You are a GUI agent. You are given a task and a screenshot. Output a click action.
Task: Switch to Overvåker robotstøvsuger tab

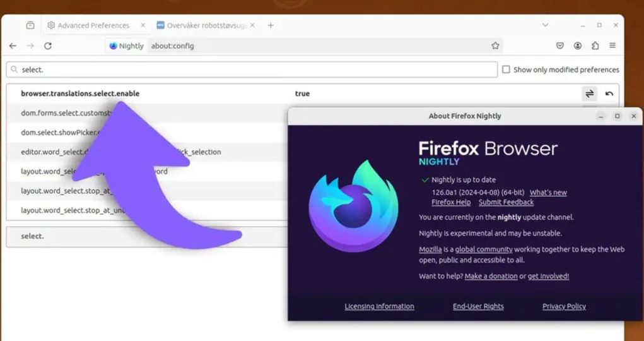206,25
